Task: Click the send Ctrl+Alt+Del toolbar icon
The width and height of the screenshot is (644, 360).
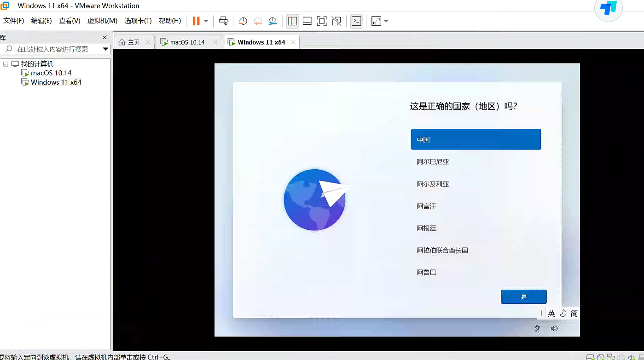Action: pos(223,21)
